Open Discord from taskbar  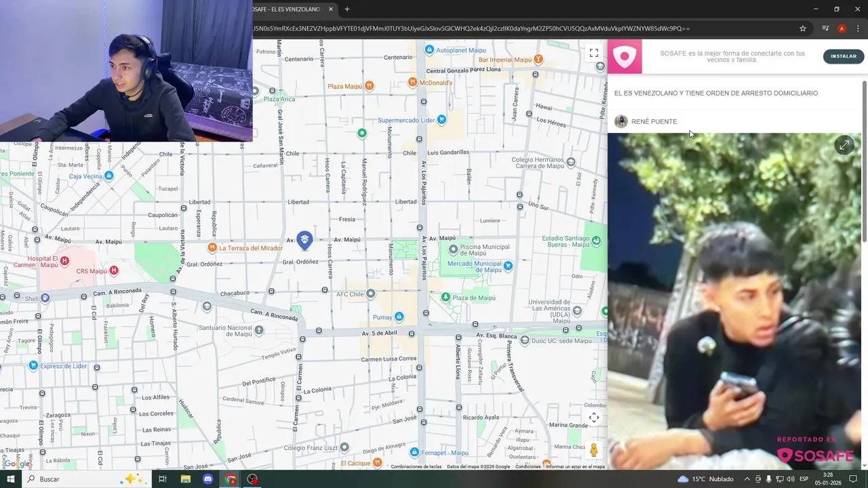click(x=208, y=479)
